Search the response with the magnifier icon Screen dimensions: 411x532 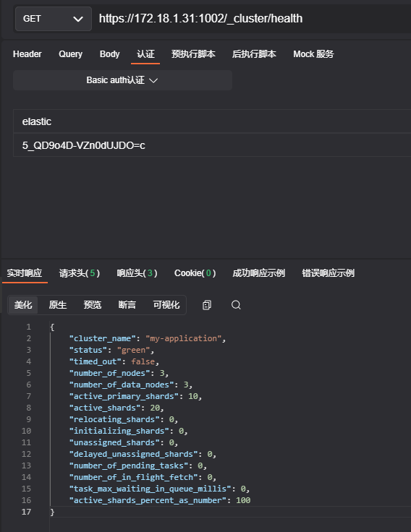(236, 305)
